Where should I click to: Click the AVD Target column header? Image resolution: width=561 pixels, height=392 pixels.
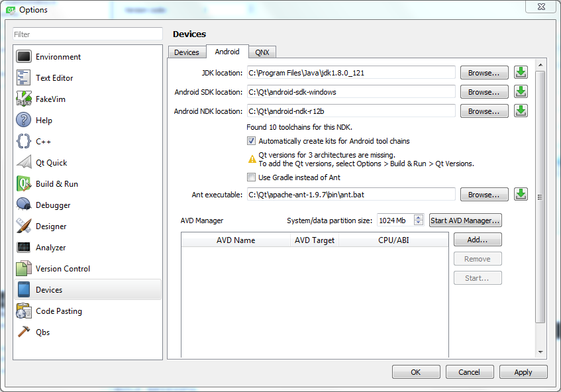(x=315, y=240)
